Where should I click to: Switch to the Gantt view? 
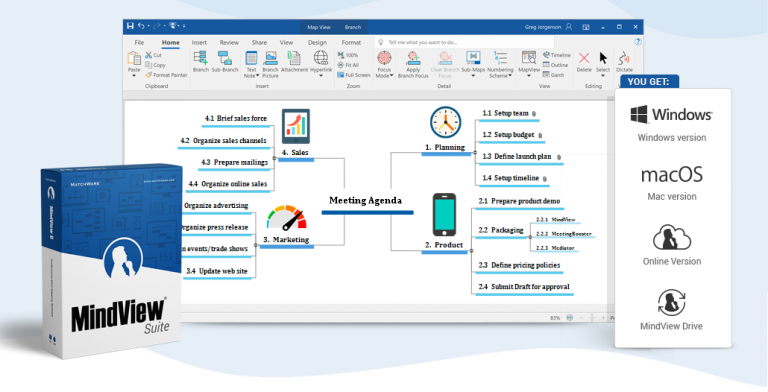[553, 75]
